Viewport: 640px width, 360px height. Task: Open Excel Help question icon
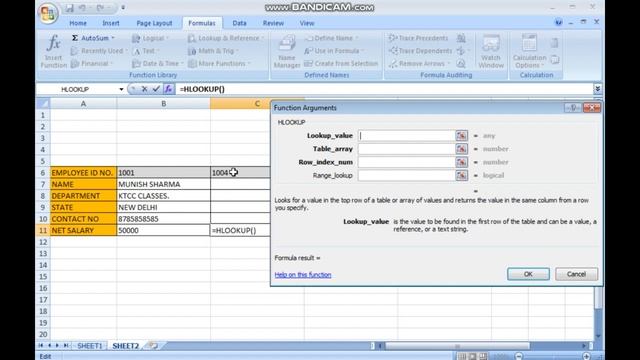558,22
